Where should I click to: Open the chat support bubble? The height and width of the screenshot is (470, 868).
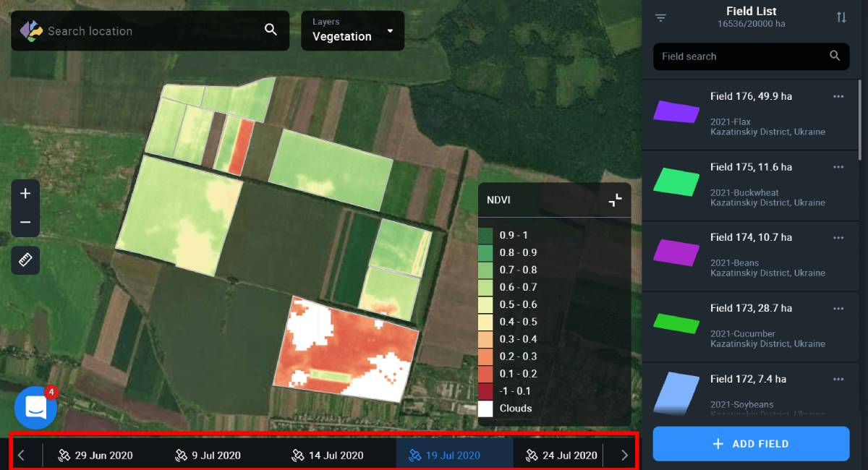tap(35, 408)
